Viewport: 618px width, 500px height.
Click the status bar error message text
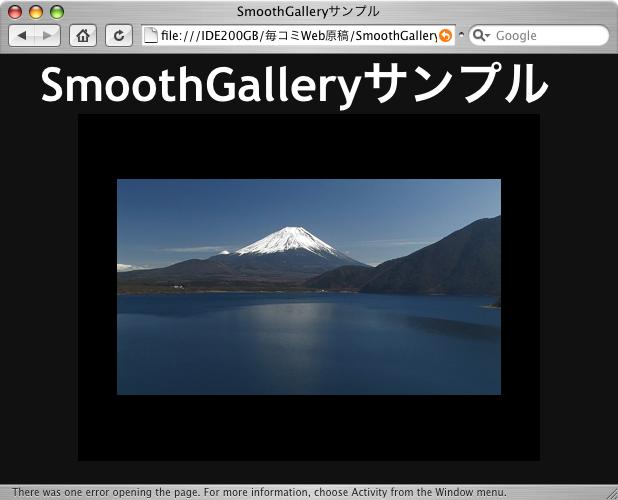coord(259,492)
